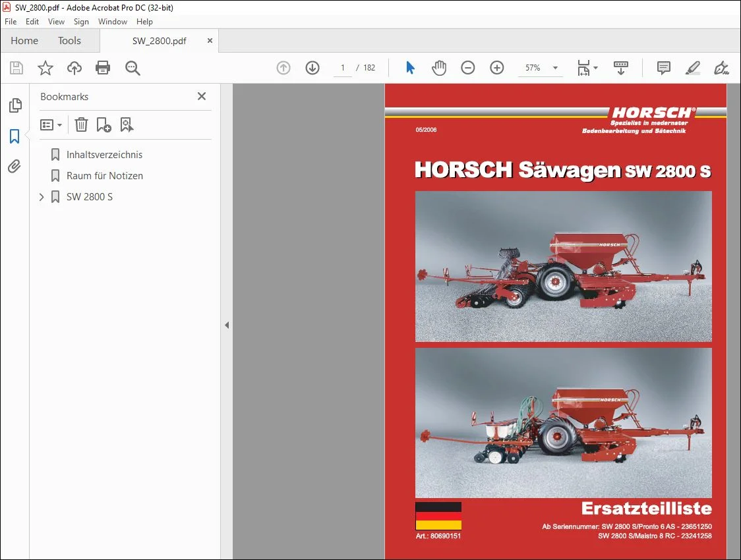Add a new bookmark icon
The image size is (741, 560).
pyautogui.click(x=104, y=125)
